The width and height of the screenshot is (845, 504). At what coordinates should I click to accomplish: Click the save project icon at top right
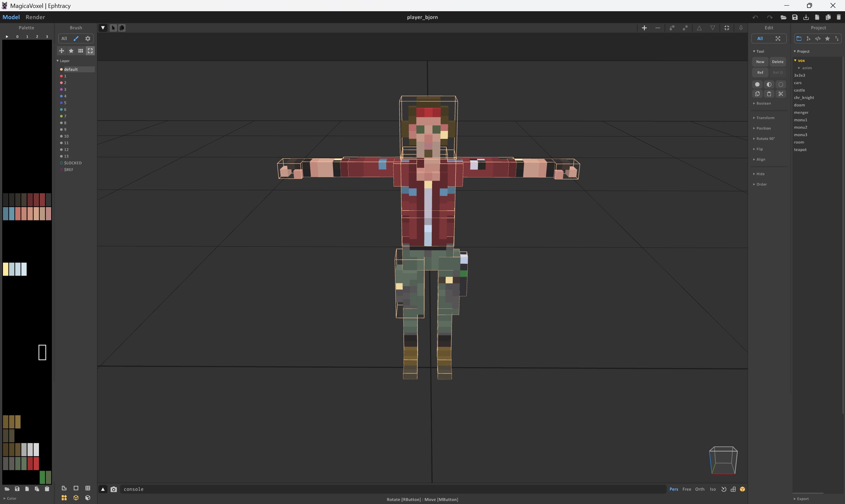[795, 17]
